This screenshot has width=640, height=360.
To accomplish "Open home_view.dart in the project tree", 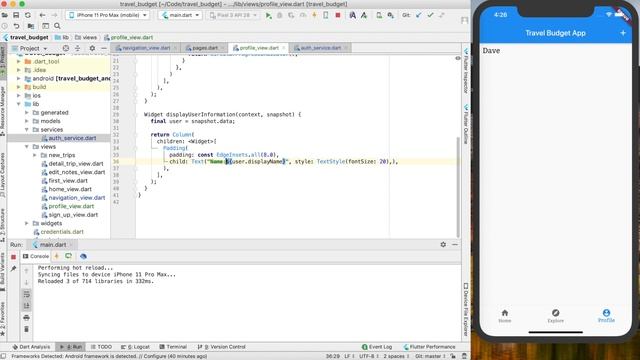I will tap(70, 189).
